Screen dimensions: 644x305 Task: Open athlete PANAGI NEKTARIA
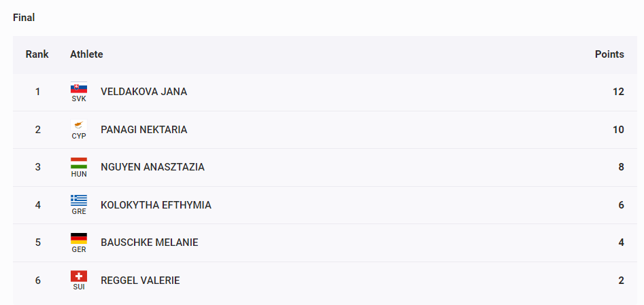tap(143, 130)
